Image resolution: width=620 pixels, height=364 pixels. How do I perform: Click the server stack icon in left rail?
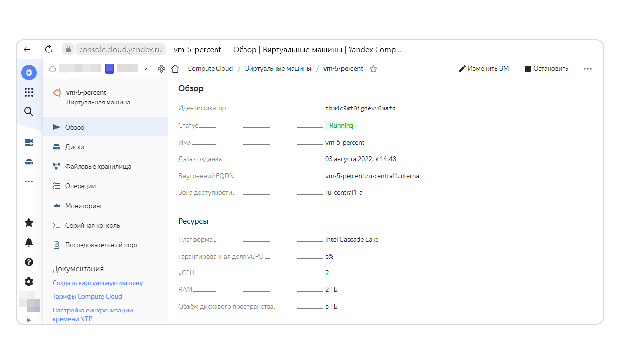point(29,142)
